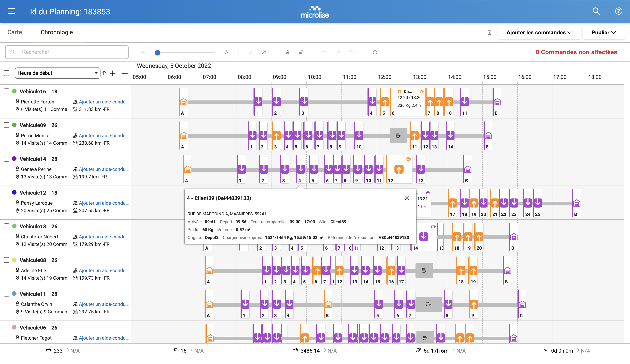Click the document report icon
630x364 pixels.
coord(489,32)
